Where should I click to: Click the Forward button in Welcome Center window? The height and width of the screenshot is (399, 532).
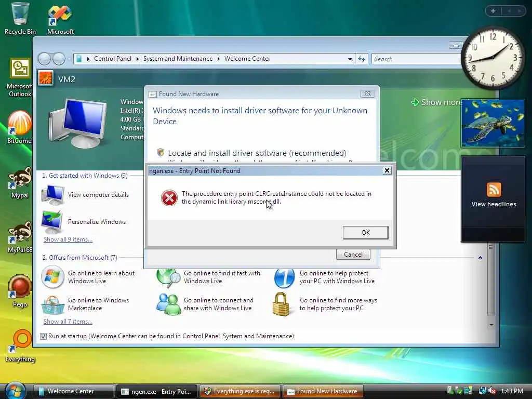click(x=59, y=59)
